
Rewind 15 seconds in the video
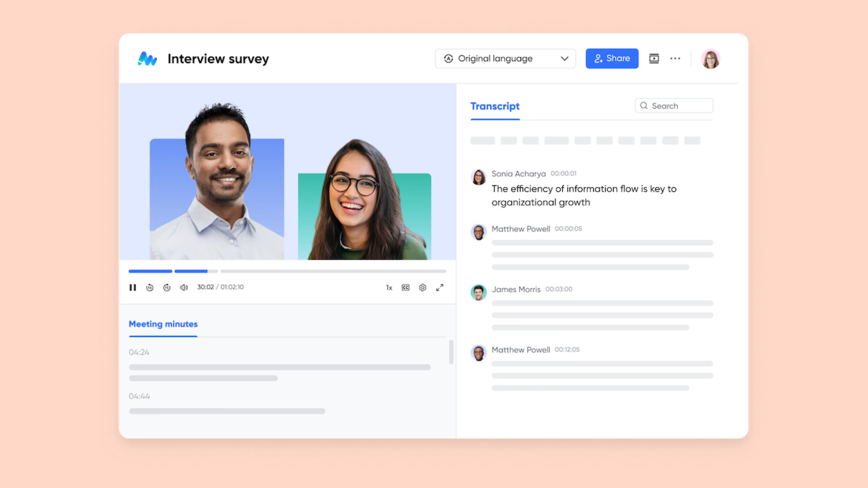point(150,287)
